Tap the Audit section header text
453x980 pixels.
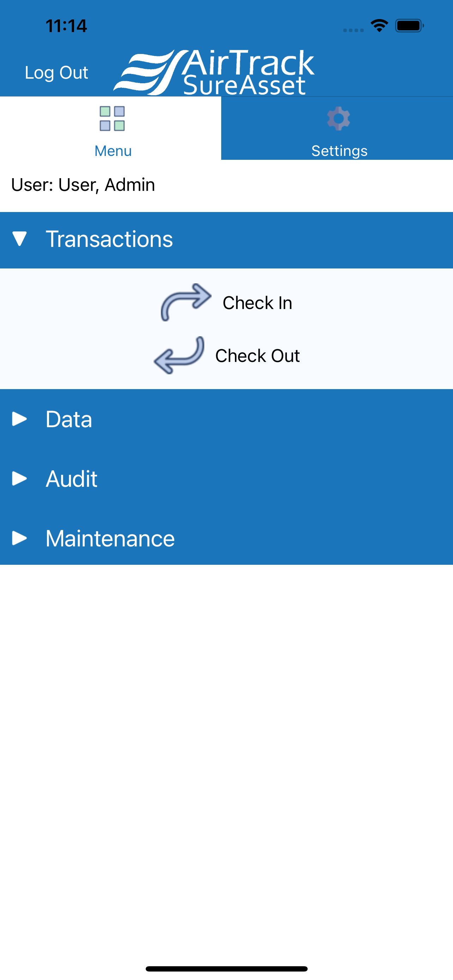point(72,479)
